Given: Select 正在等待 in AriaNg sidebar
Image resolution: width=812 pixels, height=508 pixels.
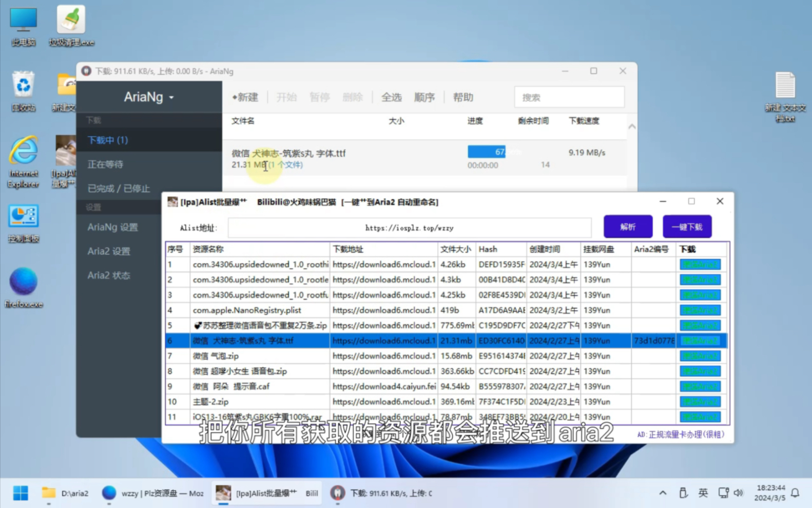Looking at the screenshot, I should 149,164.
